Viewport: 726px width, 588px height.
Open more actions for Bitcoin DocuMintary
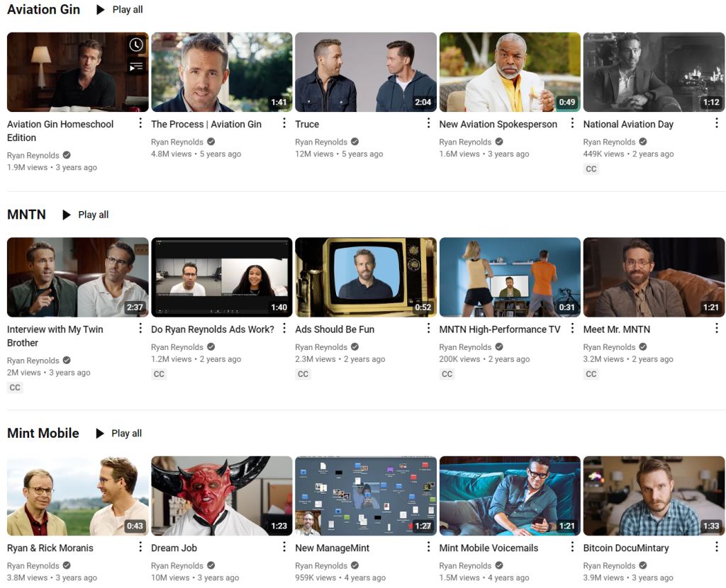[x=716, y=548]
